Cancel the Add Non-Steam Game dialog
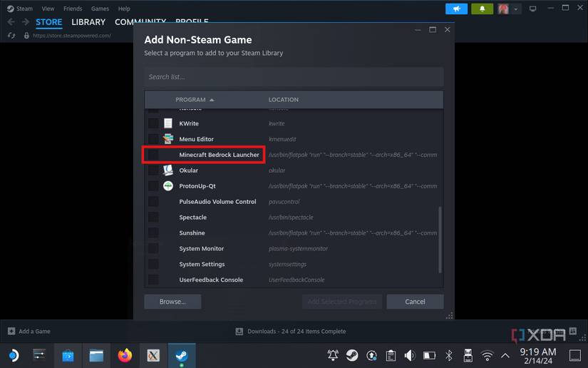588x368 pixels. pos(415,302)
